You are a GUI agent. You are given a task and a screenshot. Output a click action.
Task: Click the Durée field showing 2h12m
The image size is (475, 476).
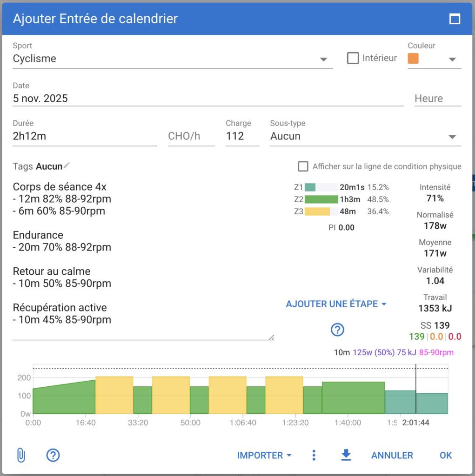pyautogui.click(x=85, y=137)
